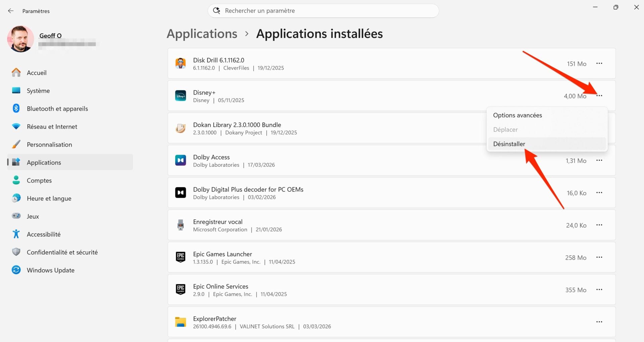Click the Epic Games Launcher icon
644x342 pixels.
[x=180, y=257]
